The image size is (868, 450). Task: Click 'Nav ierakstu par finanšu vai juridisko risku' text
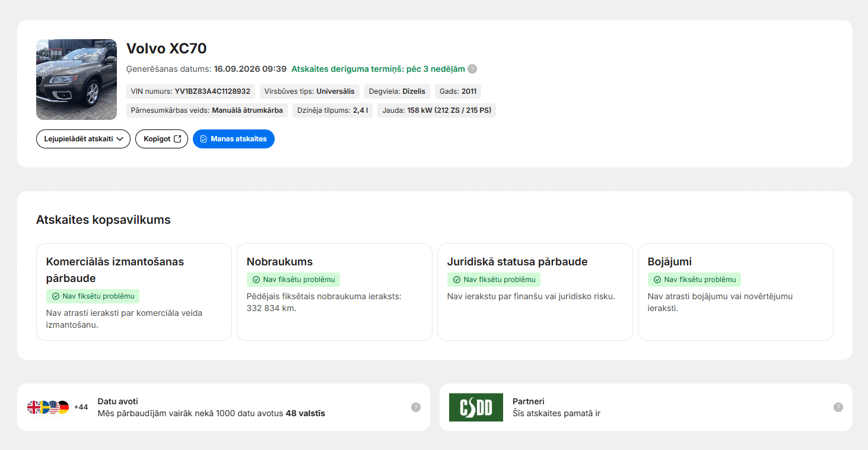pyautogui.click(x=531, y=296)
